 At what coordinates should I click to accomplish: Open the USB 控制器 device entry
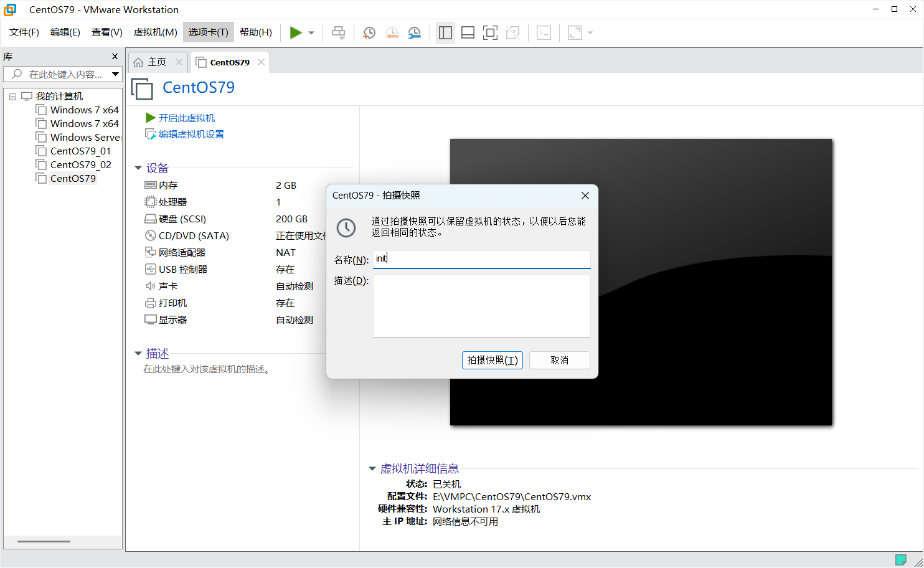pyautogui.click(x=176, y=270)
